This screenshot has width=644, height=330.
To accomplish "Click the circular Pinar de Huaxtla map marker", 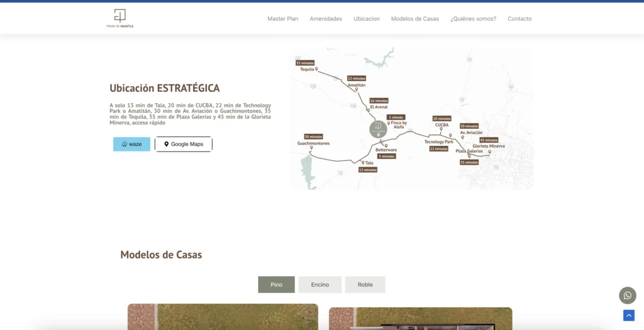I will click(378, 129).
